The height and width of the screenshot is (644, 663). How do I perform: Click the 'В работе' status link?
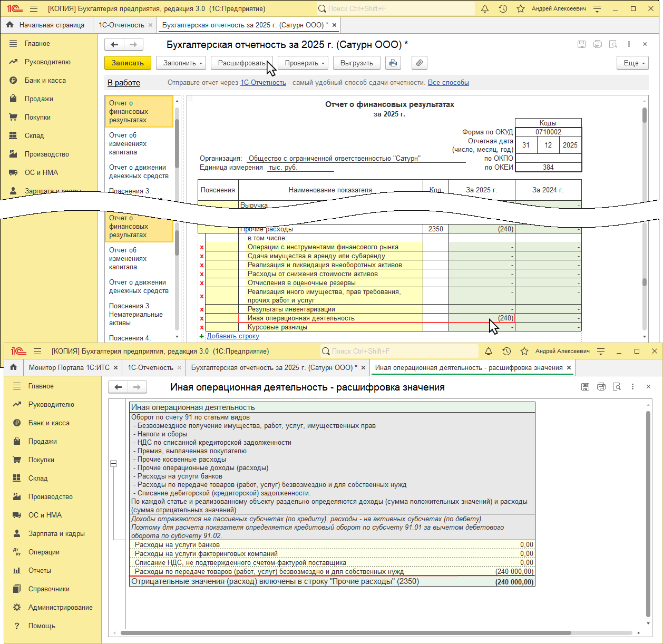(124, 82)
